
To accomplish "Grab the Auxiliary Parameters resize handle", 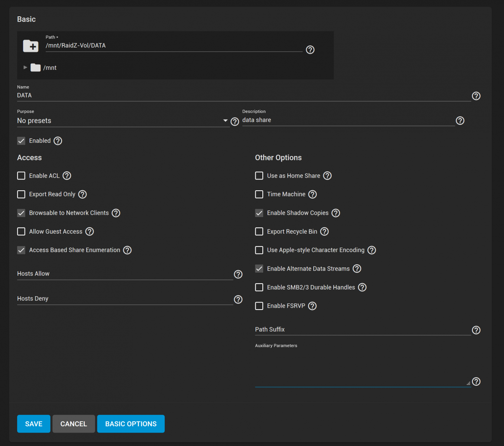I will (468, 383).
